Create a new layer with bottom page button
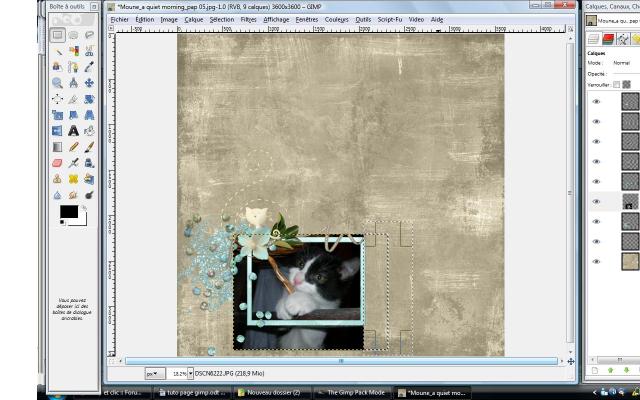640x400 pixels. 595,370
